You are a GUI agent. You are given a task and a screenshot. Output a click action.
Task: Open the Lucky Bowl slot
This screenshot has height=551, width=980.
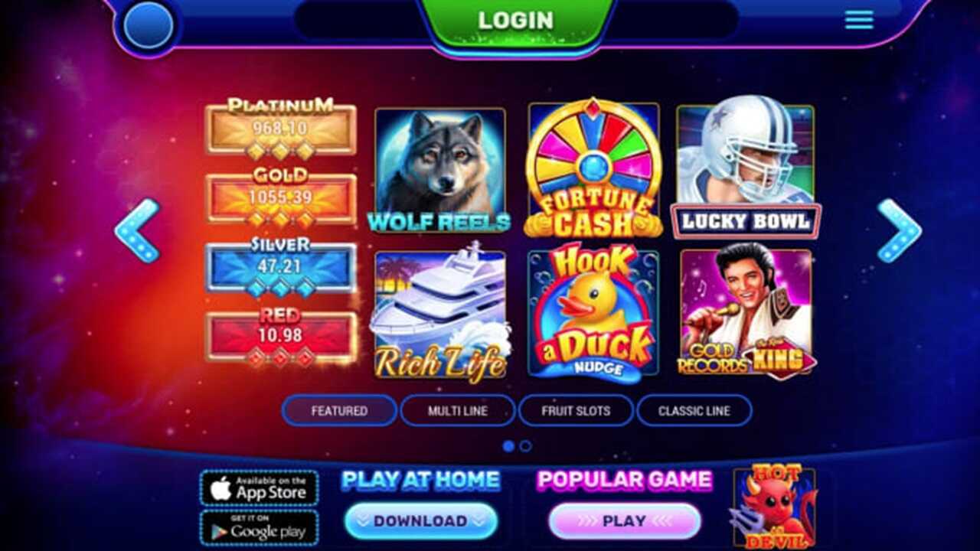click(x=746, y=171)
